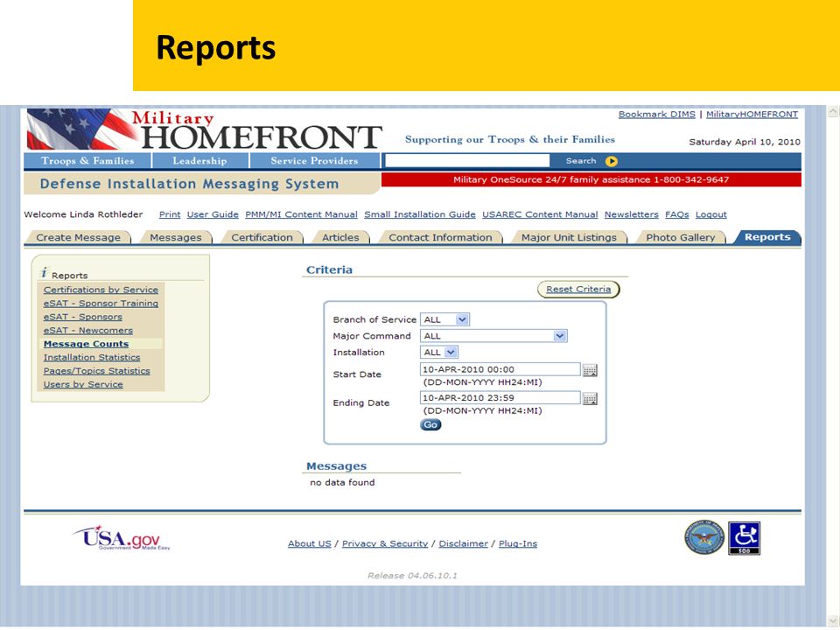Image resolution: width=840 pixels, height=630 pixels.
Task: Open the Privacy & Security link
Action: click(x=385, y=543)
